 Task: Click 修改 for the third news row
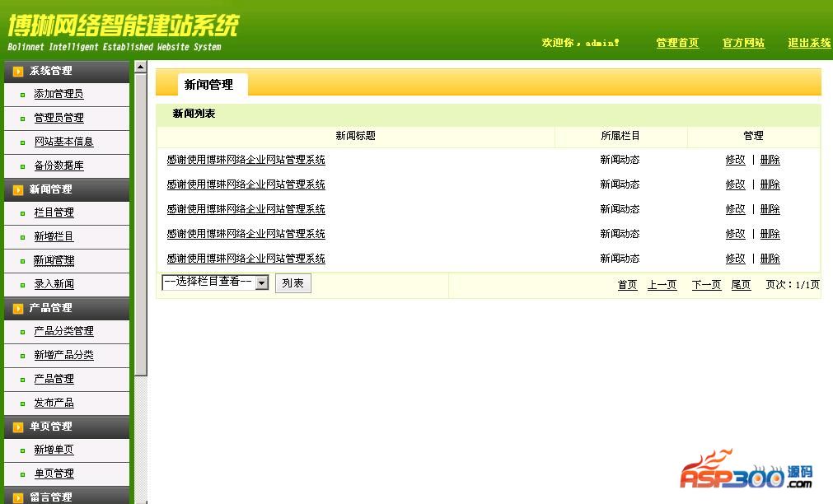735,209
